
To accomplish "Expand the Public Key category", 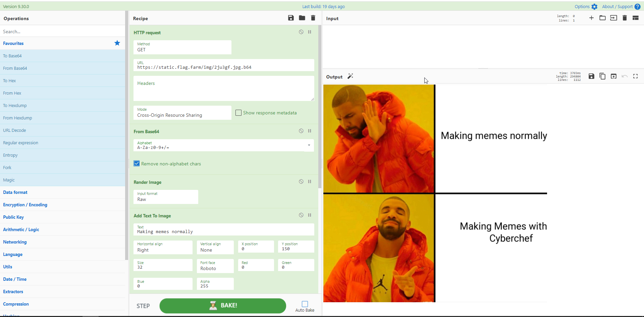I will tap(62, 217).
